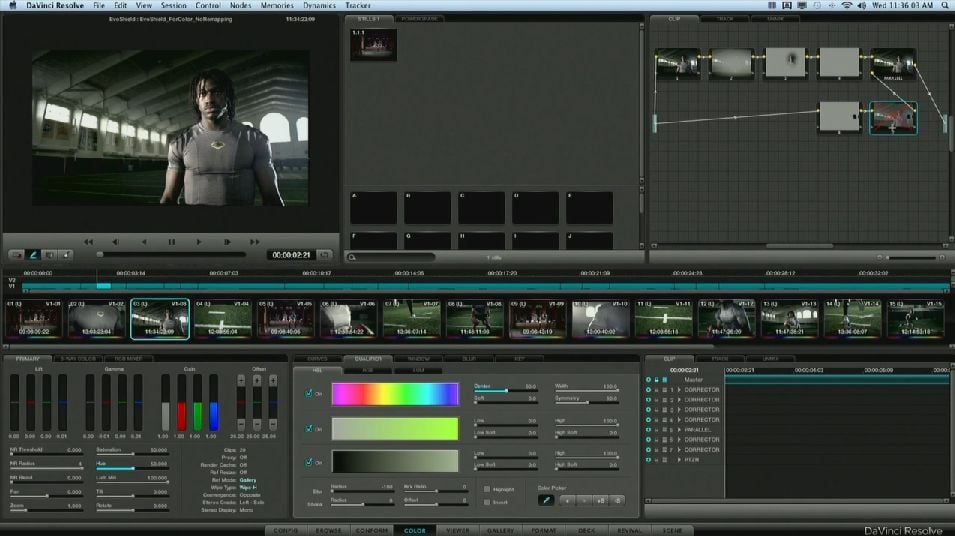The width and height of the screenshot is (955, 536).
Task: Expand the Corrector 1 keyframe row
Action: (x=679, y=390)
